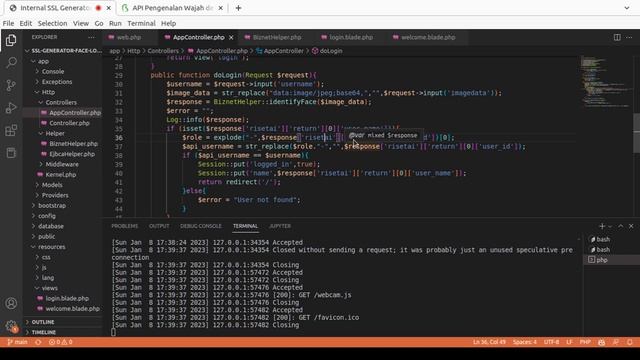Viewport: 640px width, 360px height.
Task: Open the Search view in activity bar
Action: coord(11,62)
